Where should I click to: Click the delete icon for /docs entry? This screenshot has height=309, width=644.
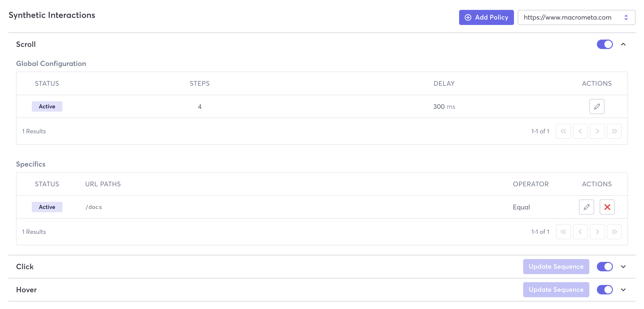tap(607, 207)
